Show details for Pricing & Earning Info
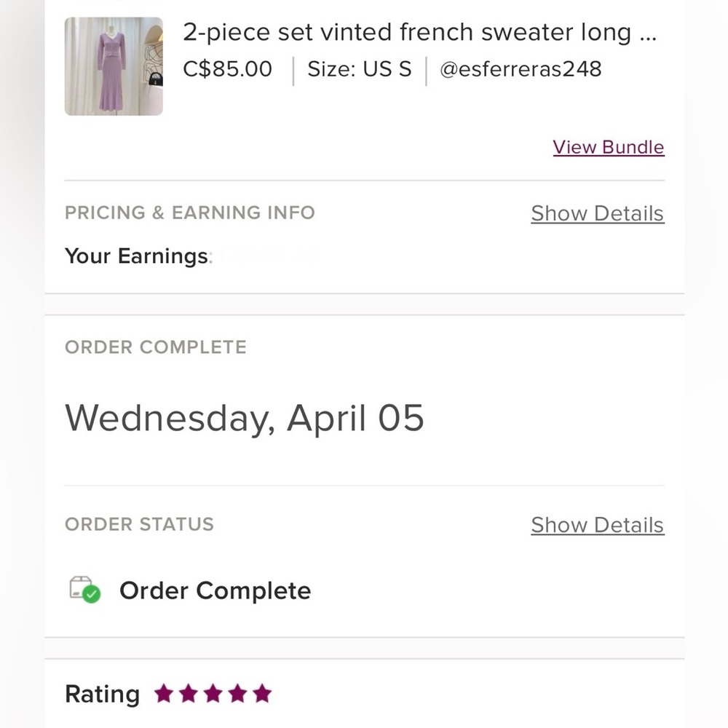Screen dimensions: 728x728 (x=598, y=213)
